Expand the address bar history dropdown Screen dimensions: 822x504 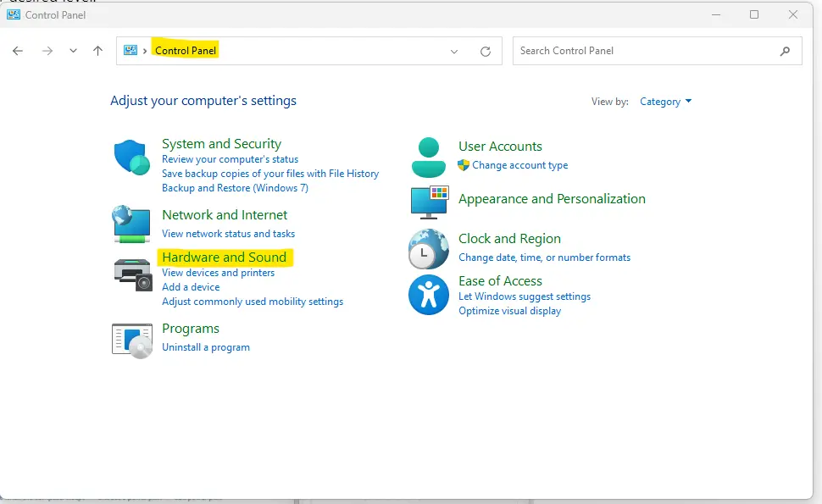click(454, 52)
